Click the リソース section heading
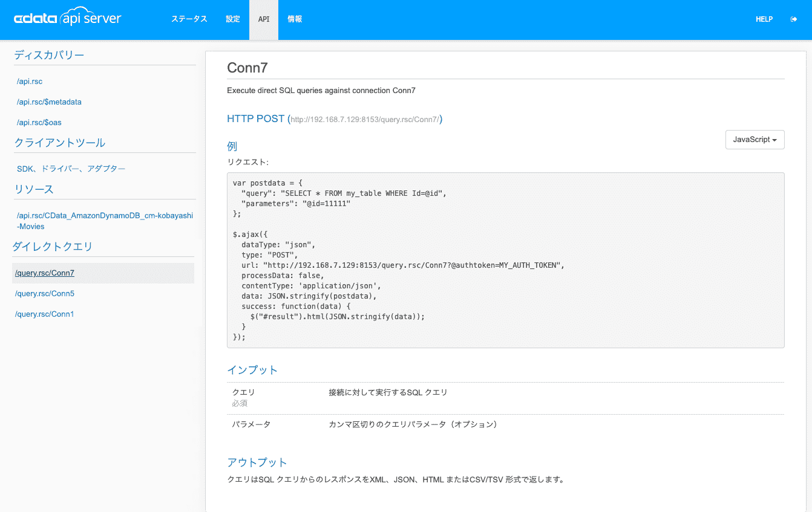Viewport: 812px width, 512px height. [x=34, y=189]
